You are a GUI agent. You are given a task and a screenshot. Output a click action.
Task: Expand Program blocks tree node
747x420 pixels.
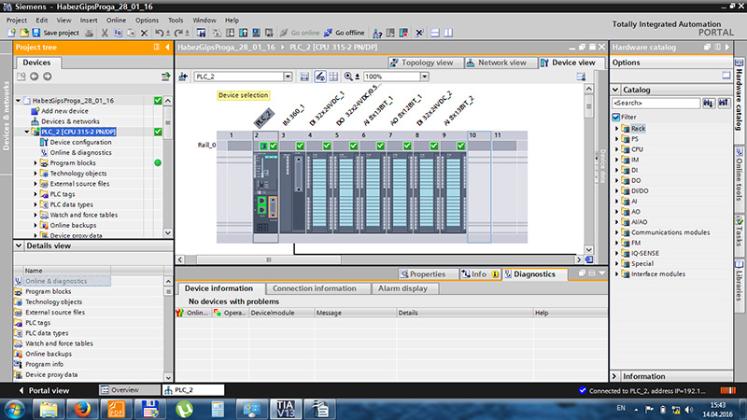tap(35, 163)
